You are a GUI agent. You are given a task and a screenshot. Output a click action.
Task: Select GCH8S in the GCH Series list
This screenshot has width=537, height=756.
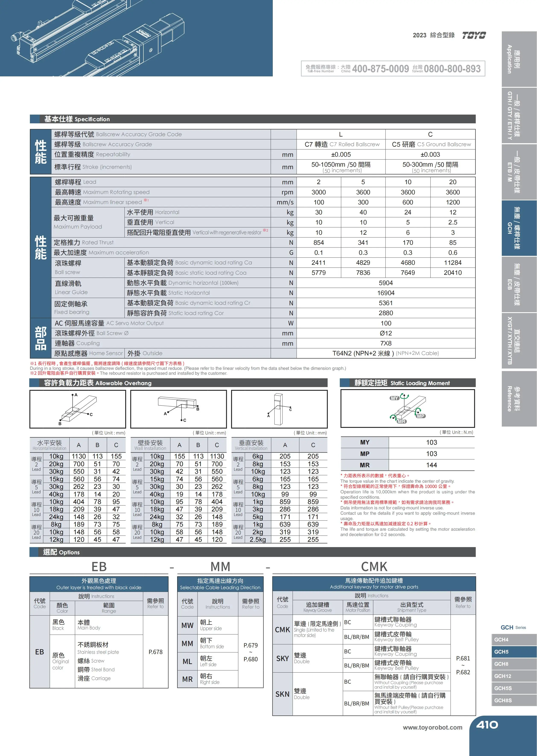coord(514,701)
